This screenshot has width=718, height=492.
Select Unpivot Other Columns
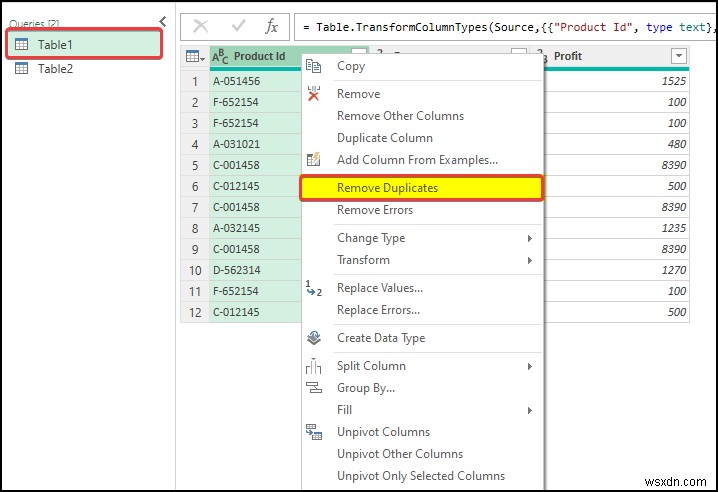(400, 454)
